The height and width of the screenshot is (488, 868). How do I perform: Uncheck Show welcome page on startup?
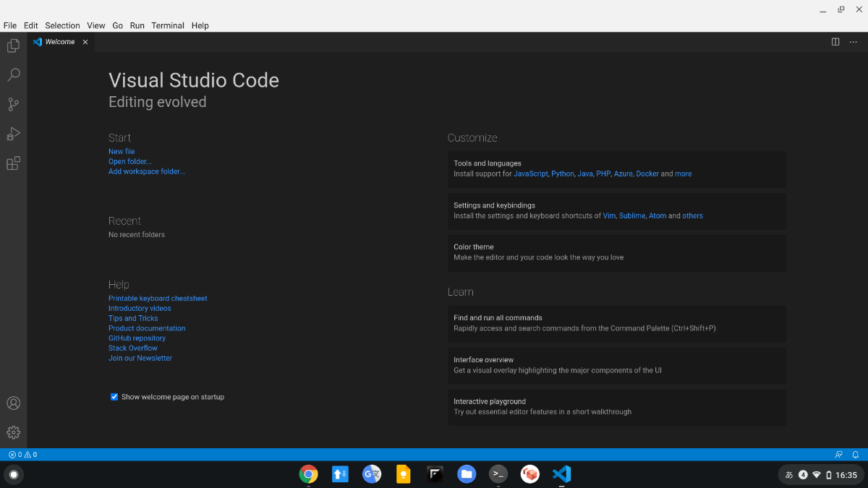[x=114, y=396]
